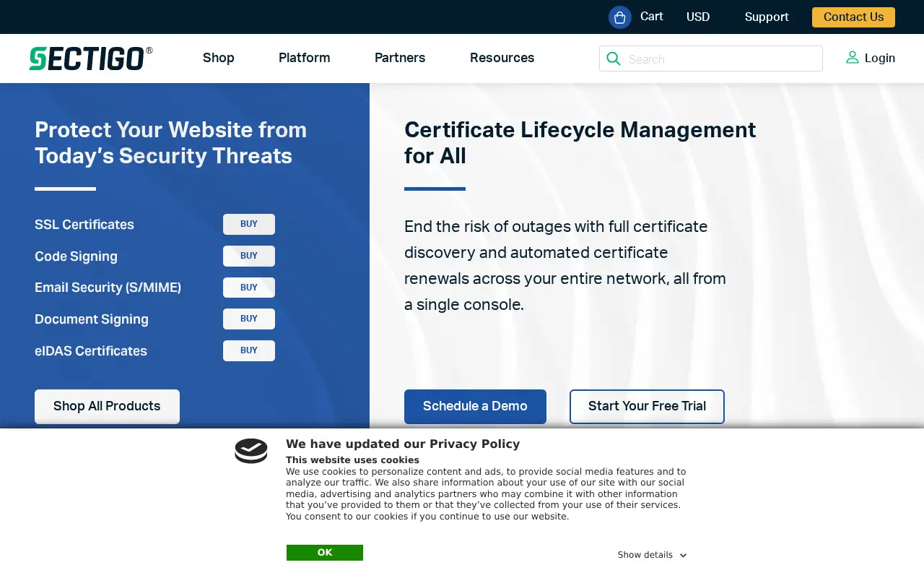
Task: Open the Cart link
Action: pos(652,16)
